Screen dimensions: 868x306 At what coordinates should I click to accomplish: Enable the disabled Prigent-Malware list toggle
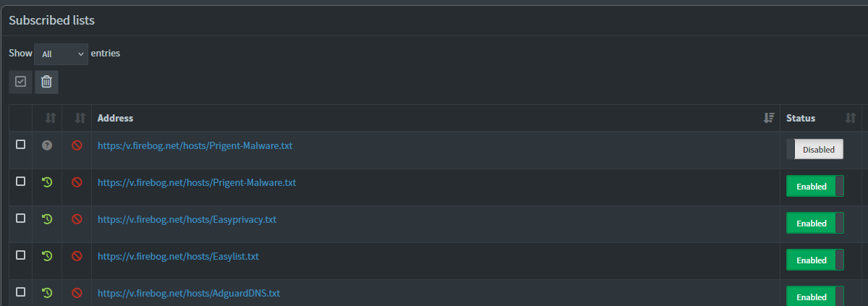(x=815, y=150)
